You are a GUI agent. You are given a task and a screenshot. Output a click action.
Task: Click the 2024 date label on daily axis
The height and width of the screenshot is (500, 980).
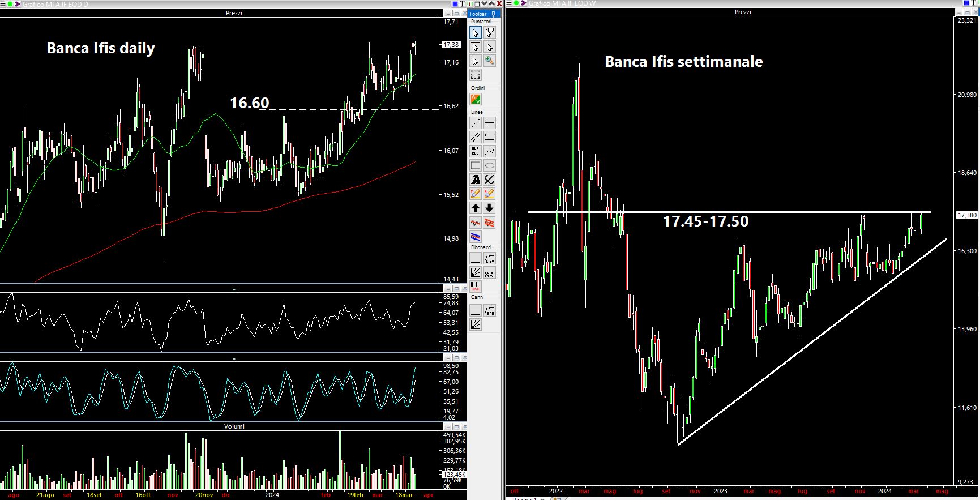point(272,495)
